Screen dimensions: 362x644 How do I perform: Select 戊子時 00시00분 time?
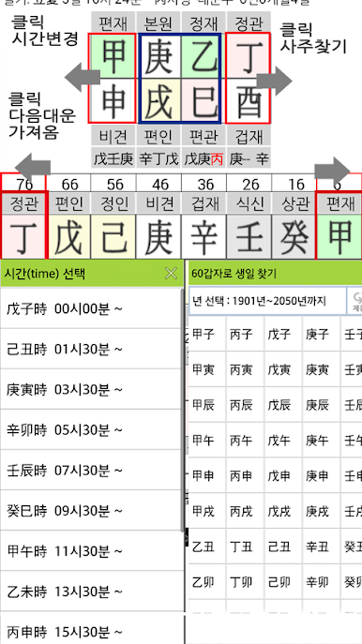(x=91, y=308)
